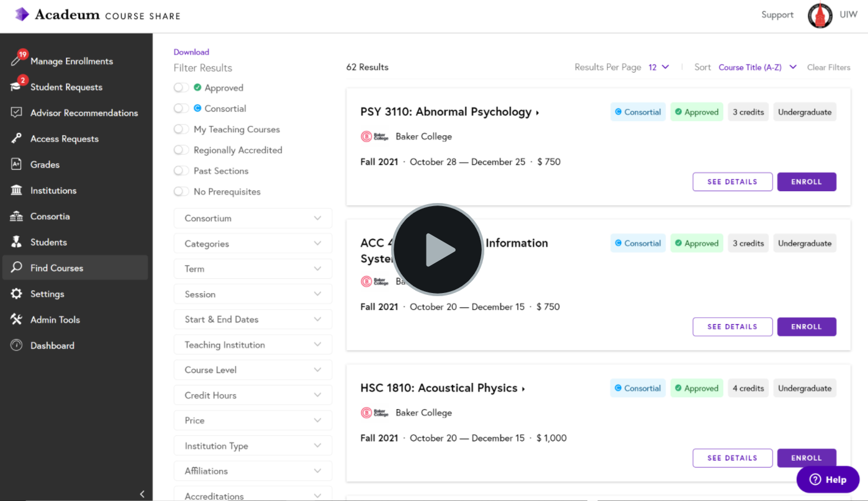The width and height of the screenshot is (868, 501).
Task: Turn on the No Prerequisites toggle
Action: [181, 192]
